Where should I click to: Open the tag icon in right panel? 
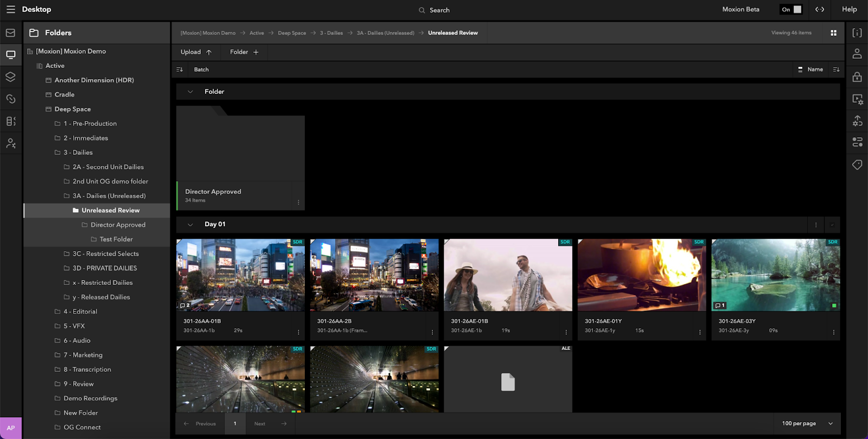[857, 164]
